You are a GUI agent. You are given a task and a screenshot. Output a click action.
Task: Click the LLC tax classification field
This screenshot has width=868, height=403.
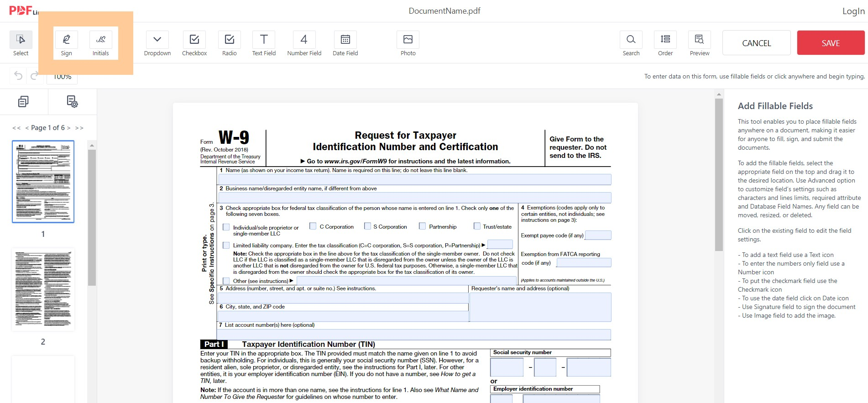500,244
